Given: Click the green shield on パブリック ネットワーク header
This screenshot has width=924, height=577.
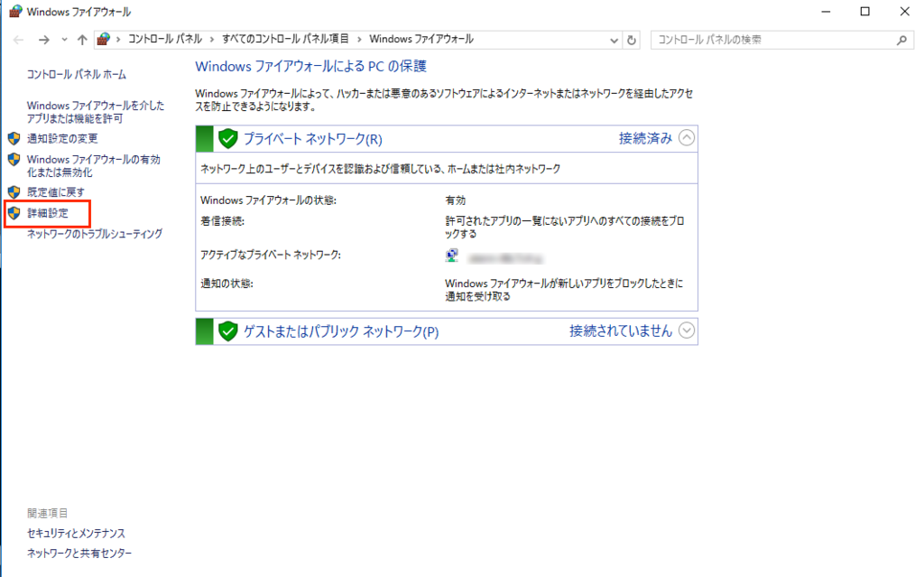Looking at the screenshot, I should pyautogui.click(x=227, y=331).
